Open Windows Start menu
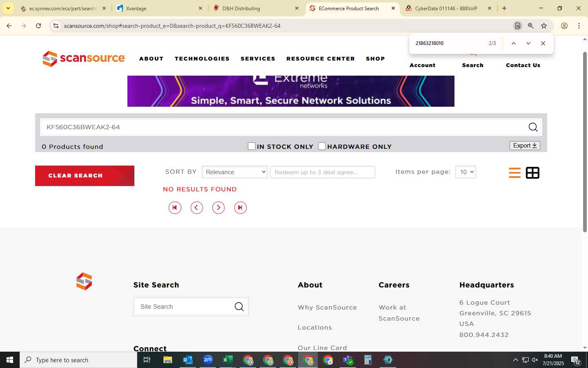 10,360
